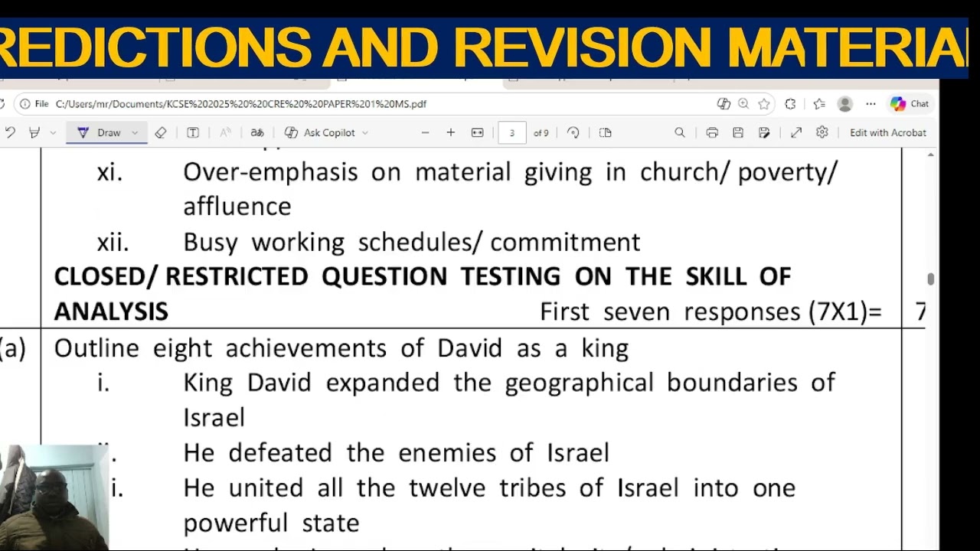980x551 pixels.
Task: Click the Save icon
Action: tap(738, 132)
